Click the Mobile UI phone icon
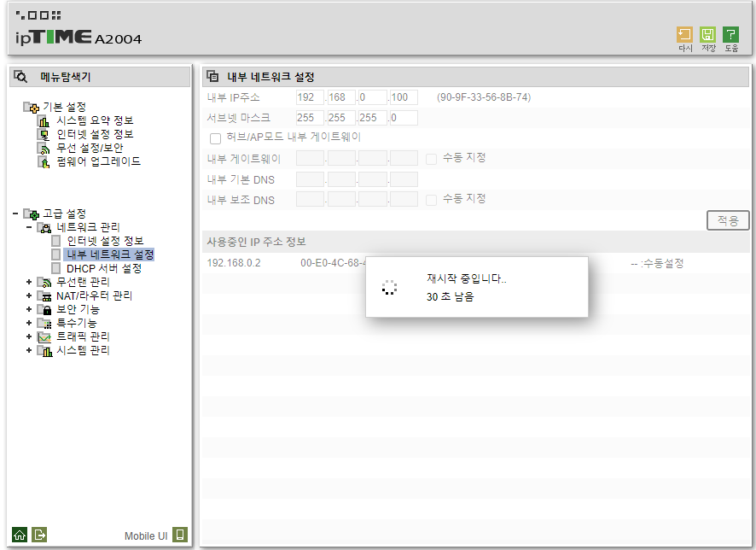The image size is (756, 550). [180, 535]
